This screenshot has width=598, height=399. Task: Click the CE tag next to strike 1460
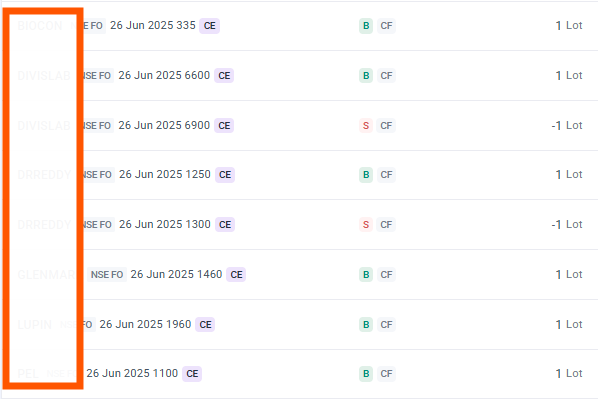click(x=236, y=275)
